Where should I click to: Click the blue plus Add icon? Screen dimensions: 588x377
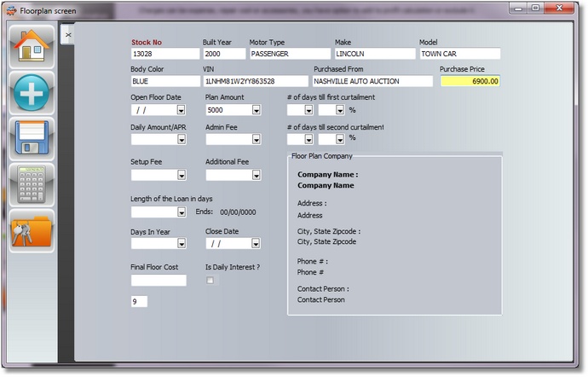pos(32,93)
